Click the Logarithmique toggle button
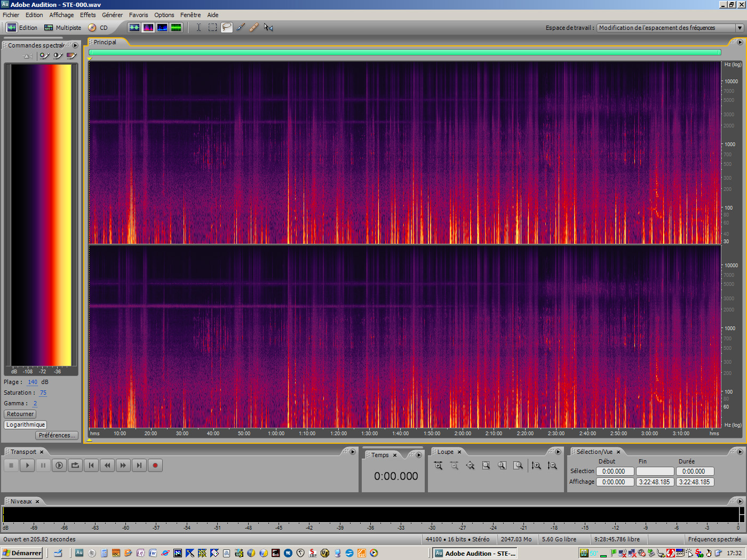 [25, 425]
